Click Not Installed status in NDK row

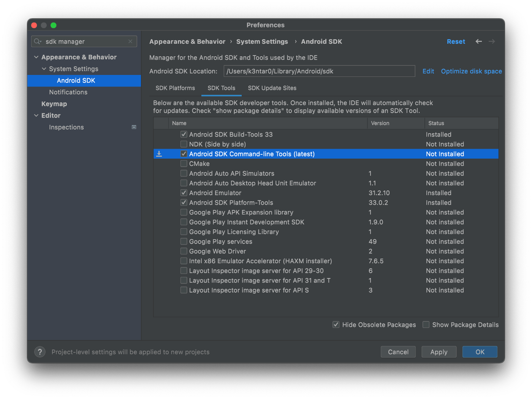[x=445, y=144]
